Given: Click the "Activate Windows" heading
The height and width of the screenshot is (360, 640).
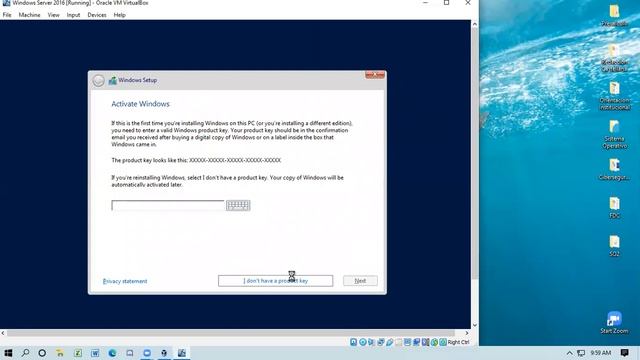Looking at the screenshot, I should pyautogui.click(x=140, y=104).
